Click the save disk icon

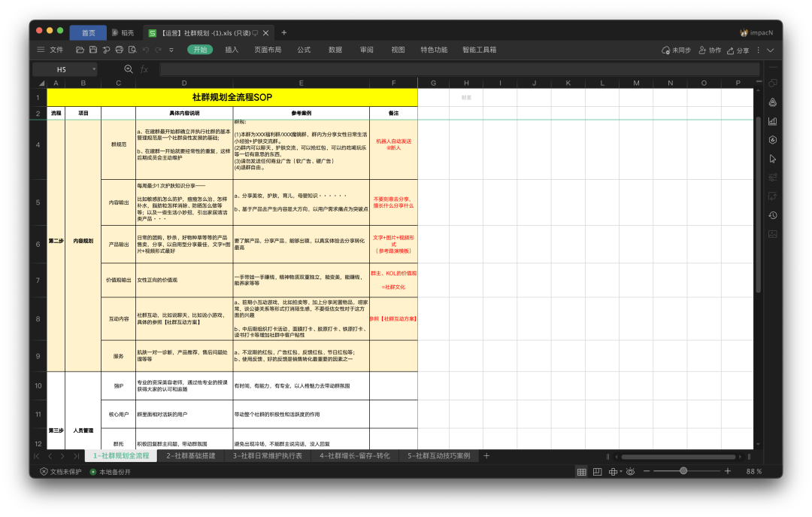93,50
